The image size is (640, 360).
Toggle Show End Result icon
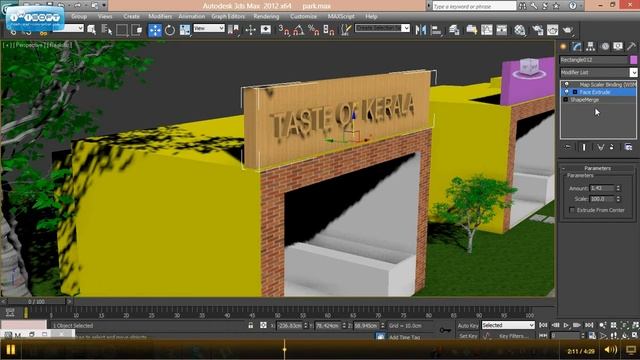click(584, 147)
